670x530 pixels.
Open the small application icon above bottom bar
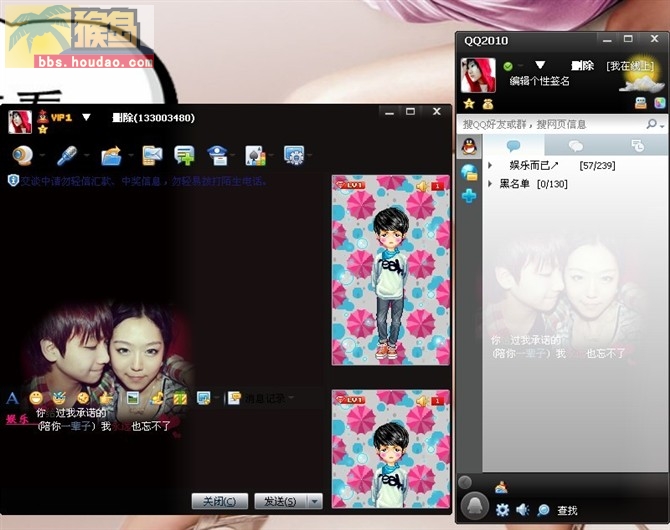[x=501, y=487]
